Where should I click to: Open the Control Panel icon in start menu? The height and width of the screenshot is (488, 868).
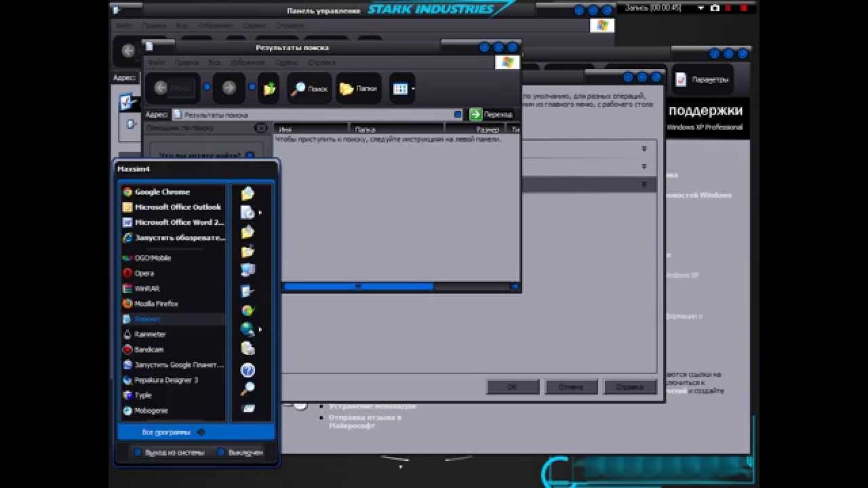click(248, 291)
